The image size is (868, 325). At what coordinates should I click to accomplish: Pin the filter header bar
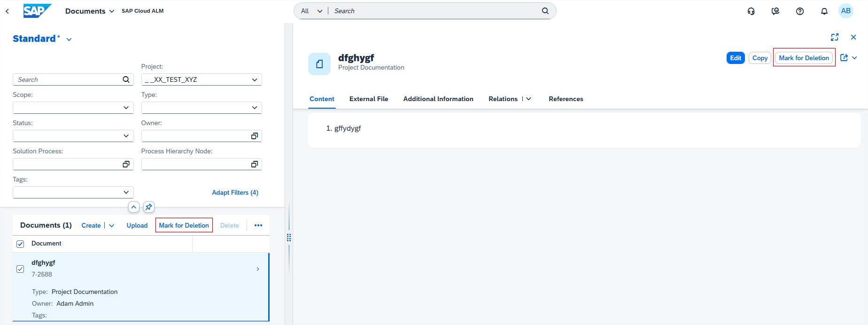click(x=148, y=207)
